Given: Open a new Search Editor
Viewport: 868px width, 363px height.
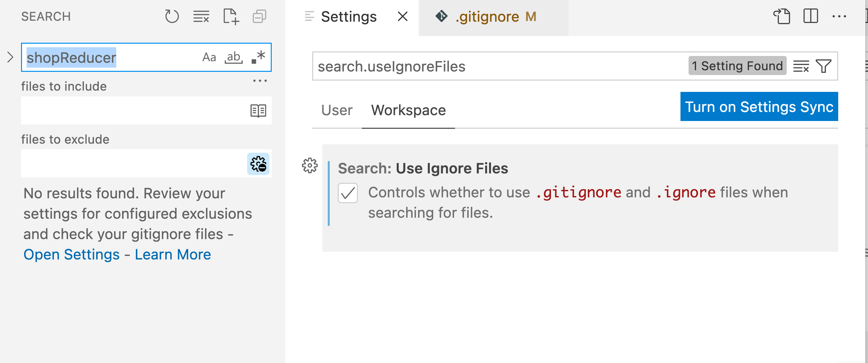Looking at the screenshot, I should click(x=231, y=16).
